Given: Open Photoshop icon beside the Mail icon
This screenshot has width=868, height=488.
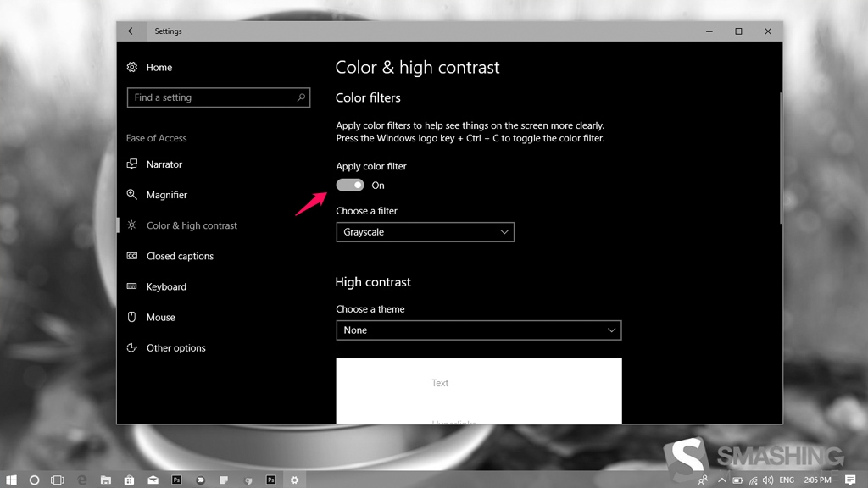Looking at the screenshot, I should tap(176, 480).
